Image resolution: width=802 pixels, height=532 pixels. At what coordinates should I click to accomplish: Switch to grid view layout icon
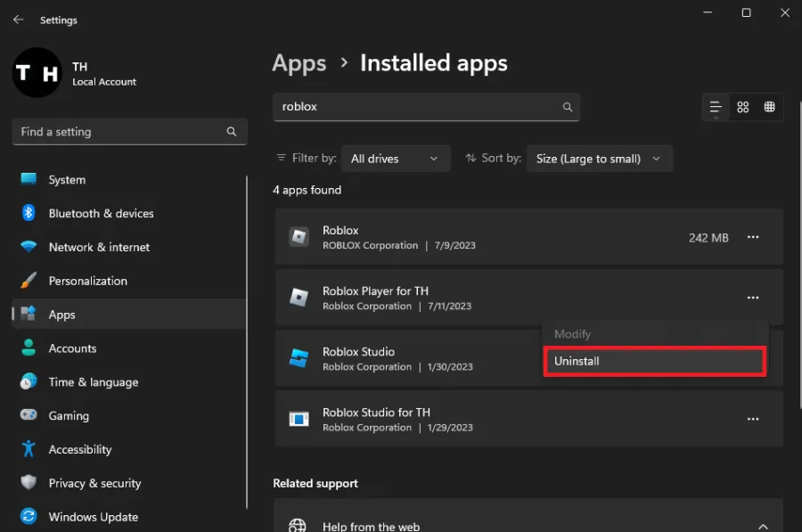[742, 107]
